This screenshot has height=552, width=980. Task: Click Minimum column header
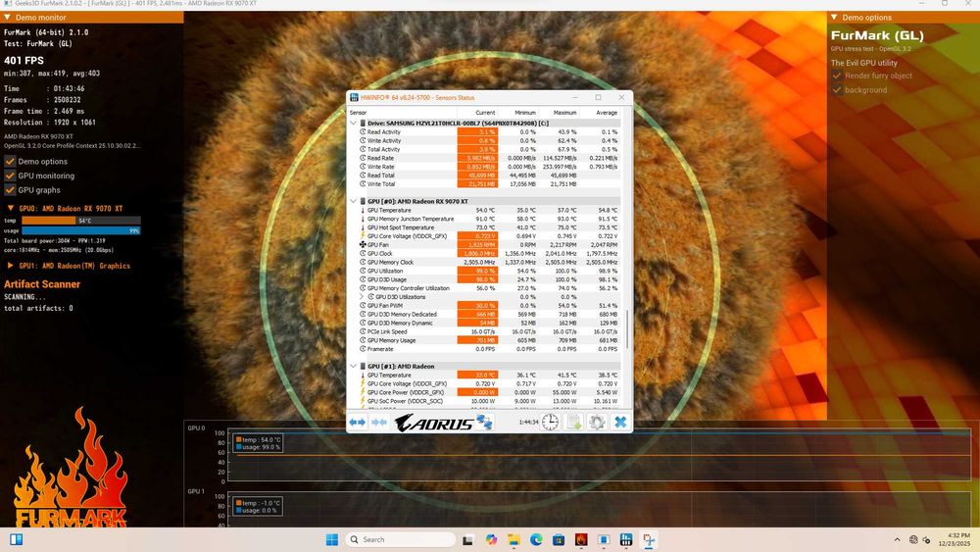525,113
